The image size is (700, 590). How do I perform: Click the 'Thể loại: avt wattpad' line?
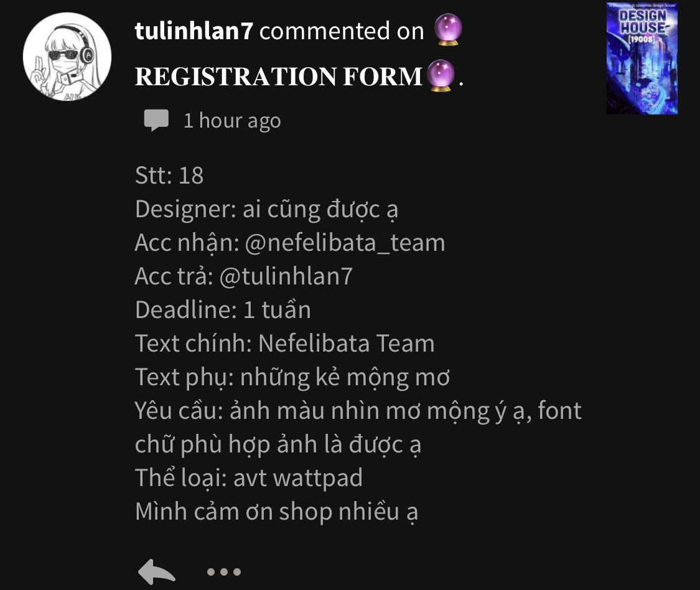click(x=249, y=478)
